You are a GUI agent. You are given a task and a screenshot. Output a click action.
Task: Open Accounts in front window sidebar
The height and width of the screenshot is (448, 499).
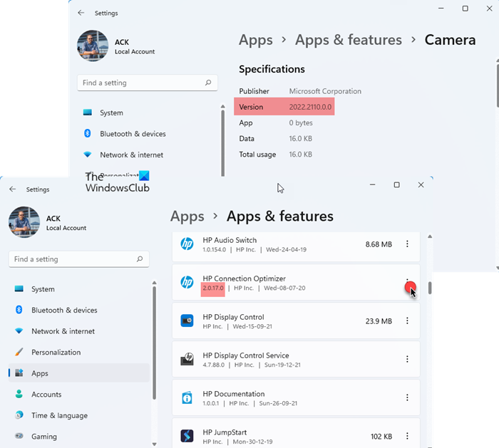coord(46,395)
